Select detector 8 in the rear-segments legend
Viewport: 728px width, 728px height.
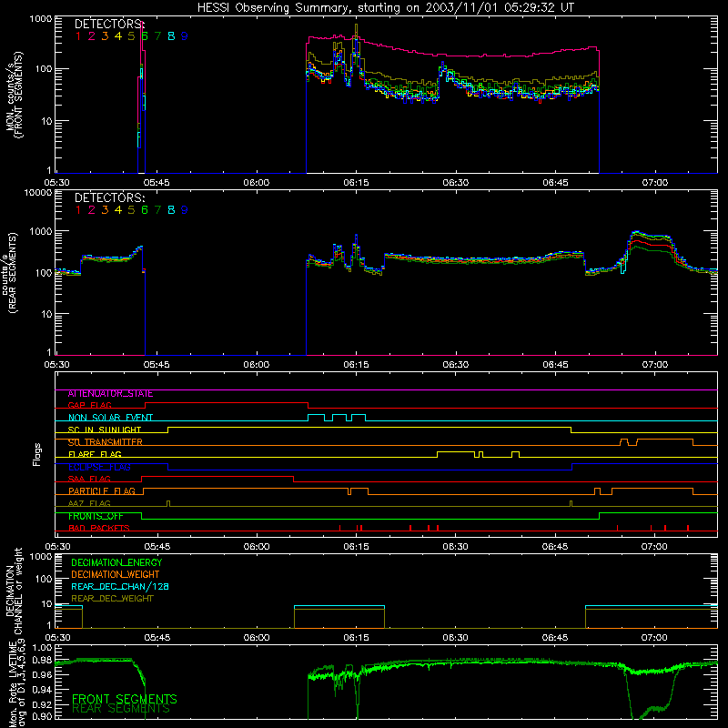[x=171, y=210]
